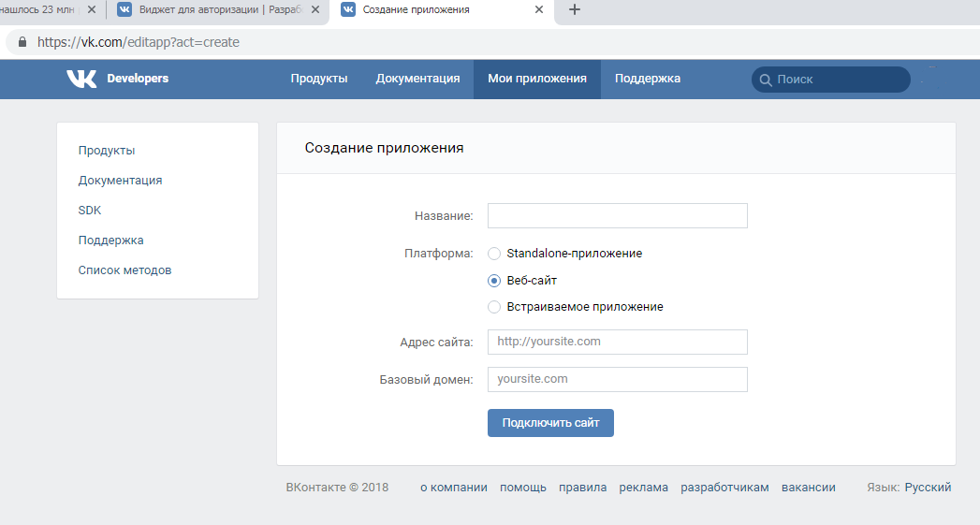Screen dimensions: 980x525
Task: Change language via Русский link
Action: tap(928, 488)
